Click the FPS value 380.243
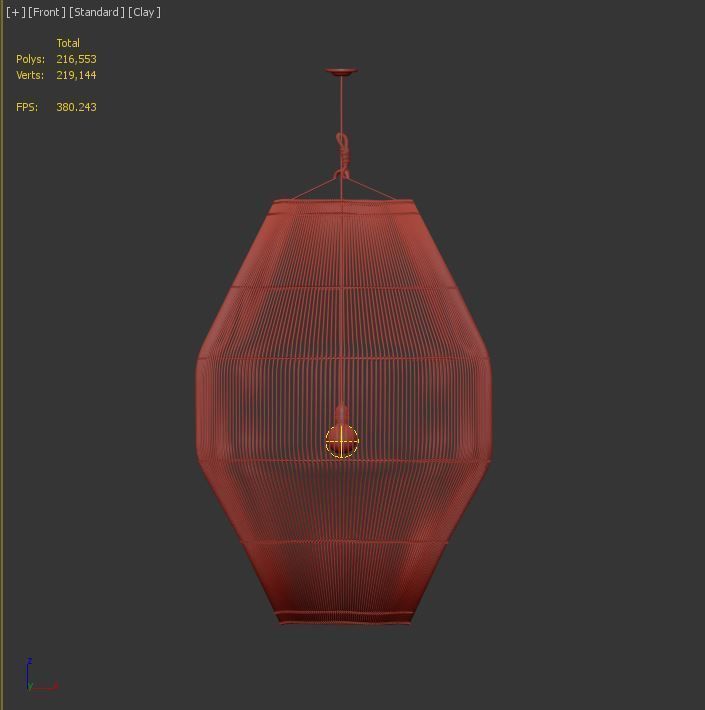Image resolution: width=705 pixels, height=710 pixels. tap(77, 107)
